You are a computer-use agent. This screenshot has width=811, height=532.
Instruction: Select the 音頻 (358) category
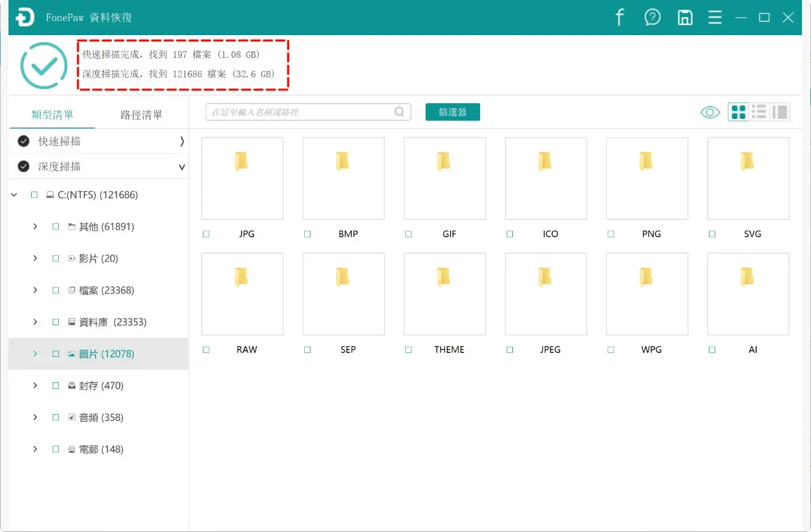point(100,417)
